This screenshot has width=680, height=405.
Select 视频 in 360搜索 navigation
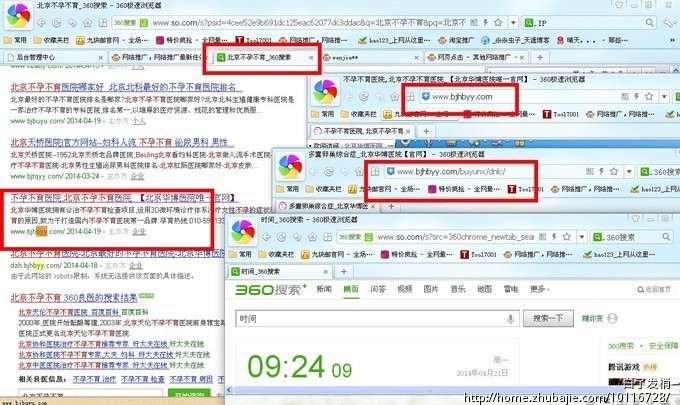coord(405,289)
